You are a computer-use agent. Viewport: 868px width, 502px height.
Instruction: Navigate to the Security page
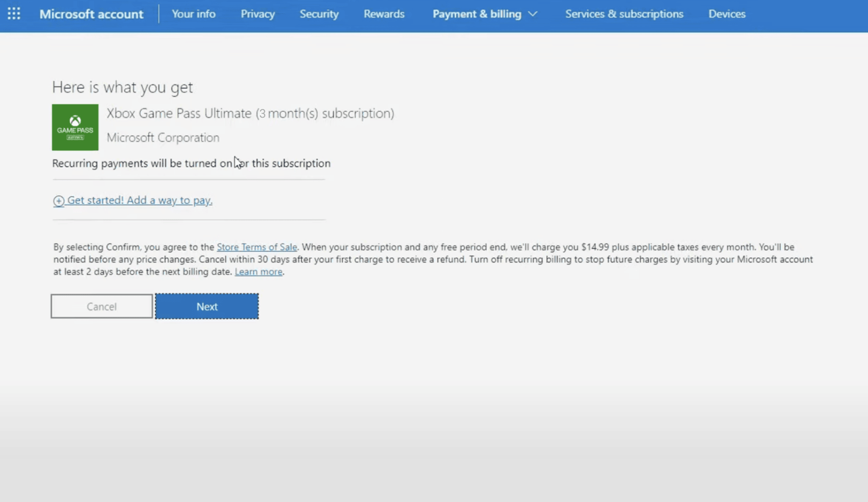pyautogui.click(x=319, y=14)
